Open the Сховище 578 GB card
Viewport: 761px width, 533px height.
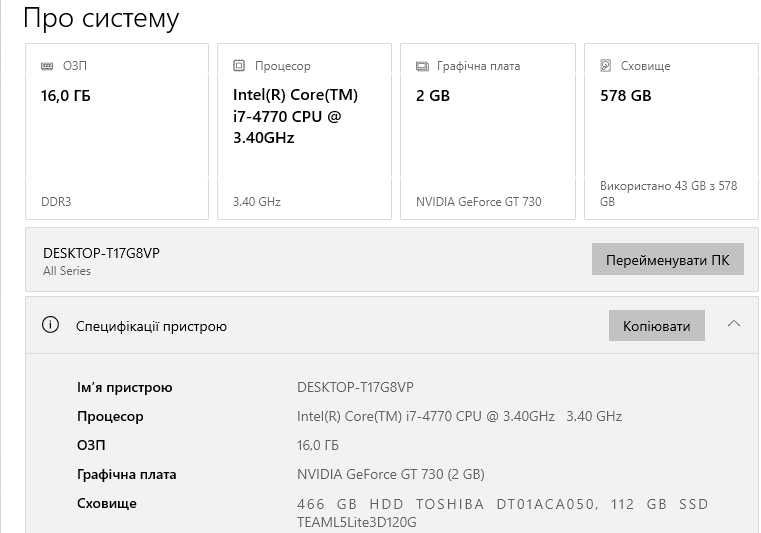[x=671, y=131]
